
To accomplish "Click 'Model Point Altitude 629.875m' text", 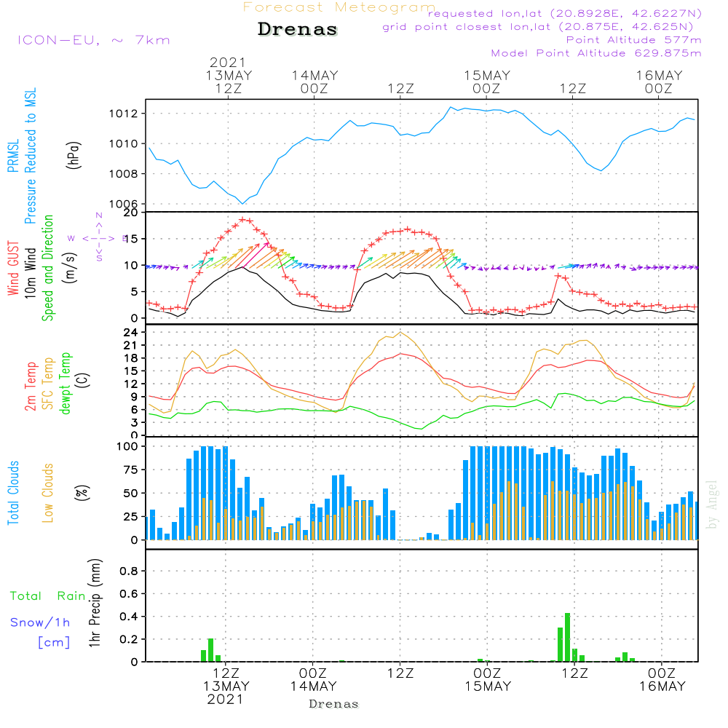I will tap(596, 53).
